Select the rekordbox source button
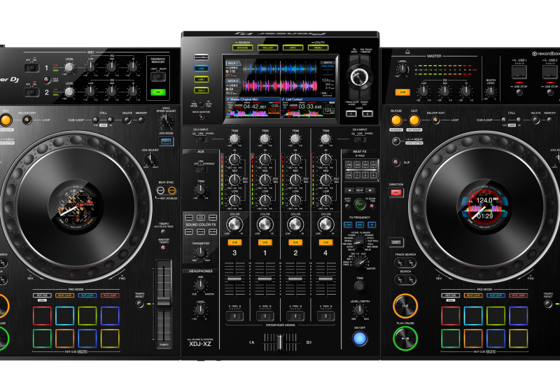The width and height of the screenshot is (560, 392). click(x=202, y=57)
